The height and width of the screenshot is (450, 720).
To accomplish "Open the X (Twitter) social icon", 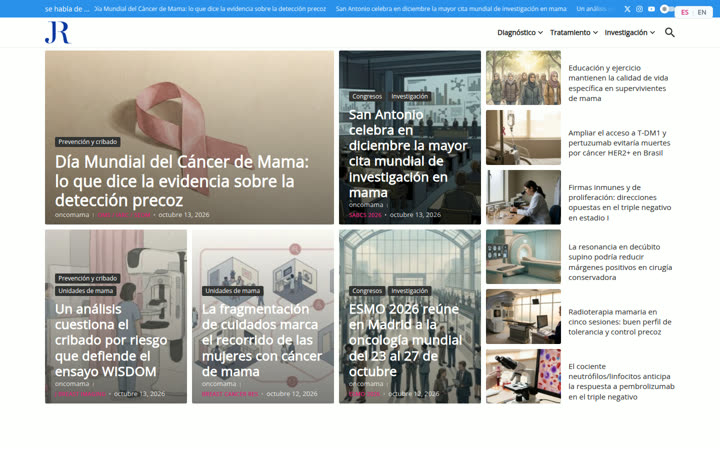I will (627, 9).
